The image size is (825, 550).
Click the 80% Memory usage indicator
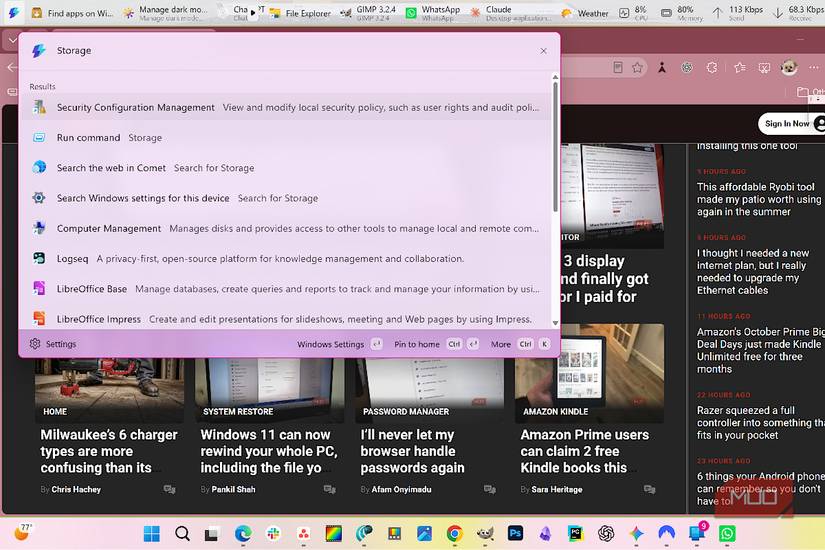(682, 13)
